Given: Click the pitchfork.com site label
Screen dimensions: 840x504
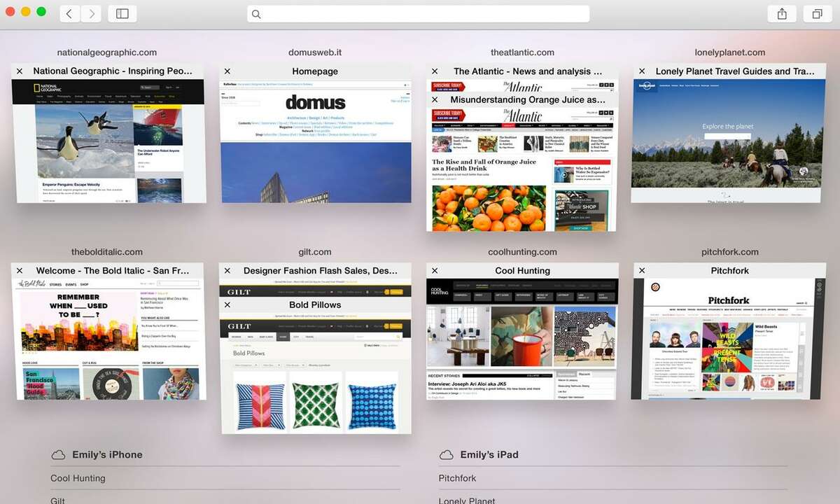Looking at the screenshot, I should click(x=730, y=252).
